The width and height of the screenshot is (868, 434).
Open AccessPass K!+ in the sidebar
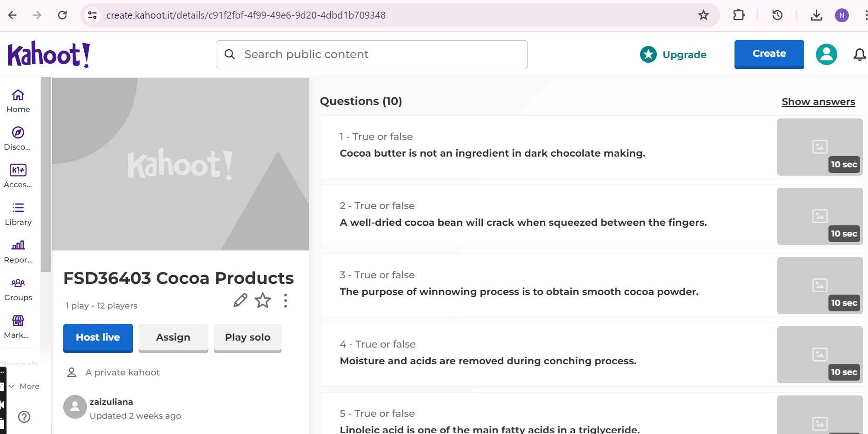[18, 176]
